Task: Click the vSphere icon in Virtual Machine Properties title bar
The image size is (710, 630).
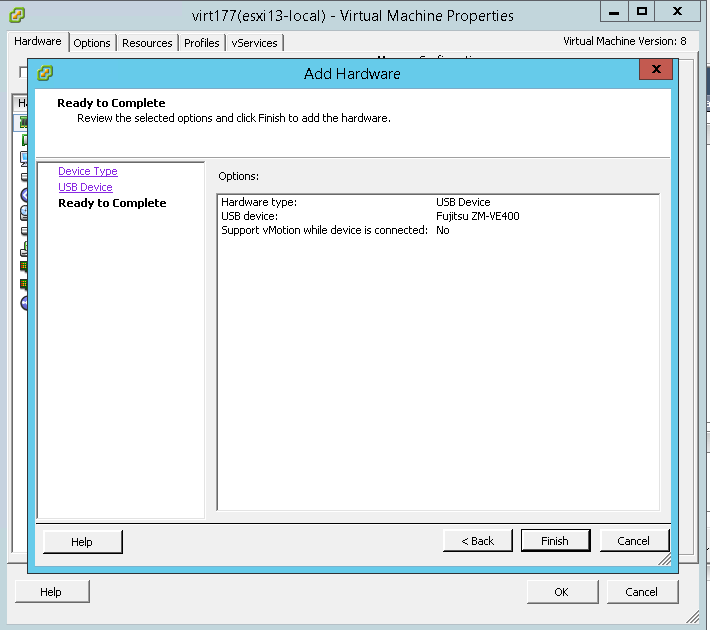Action: pyautogui.click(x=17, y=15)
